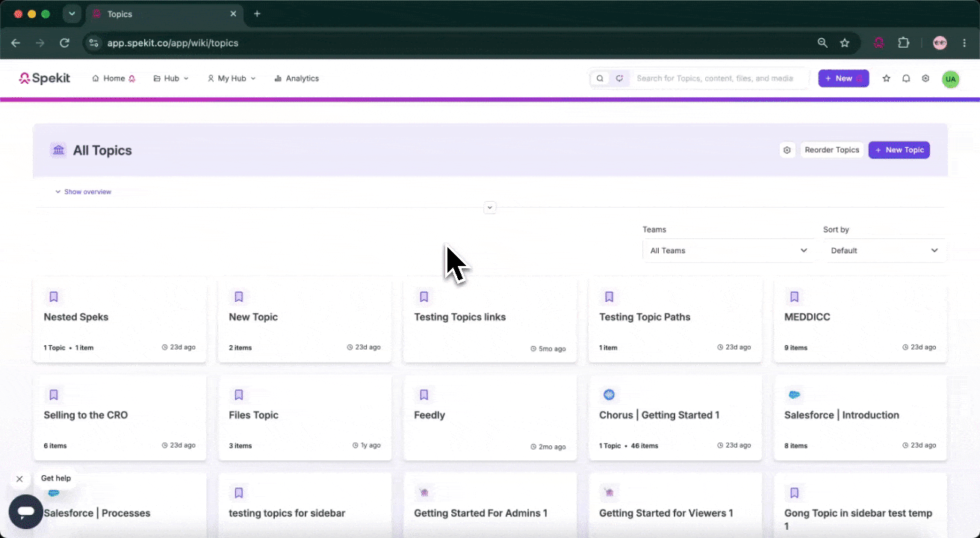980x538 pixels.
Task: Open the settings gear in Spekit header
Action: [x=925, y=78]
